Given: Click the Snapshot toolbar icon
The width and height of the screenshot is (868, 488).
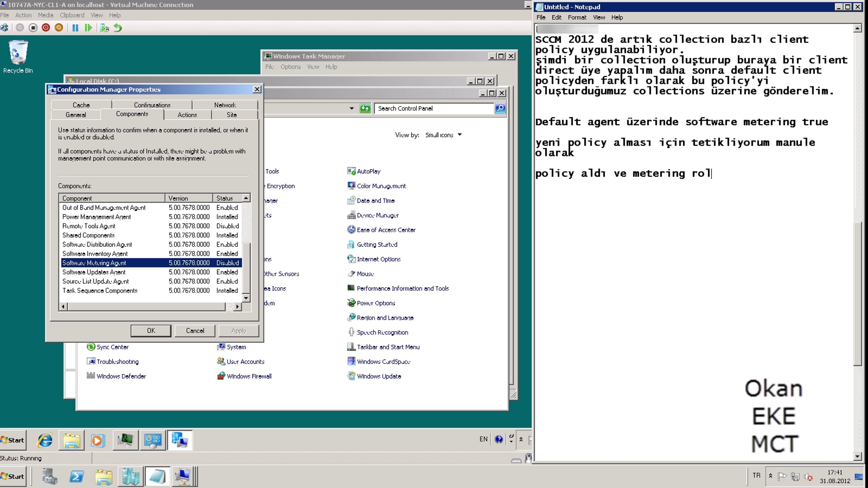Looking at the screenshot, I should [x=105, y=28].
